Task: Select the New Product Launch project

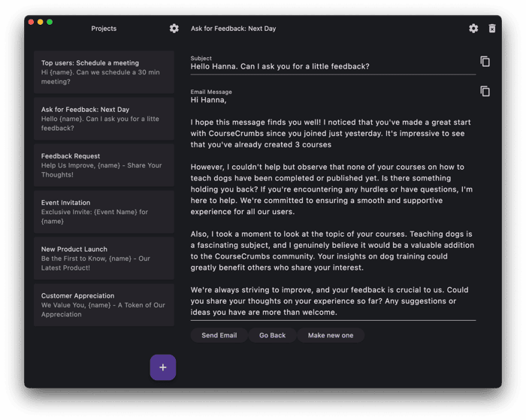Action: (104, 258)
